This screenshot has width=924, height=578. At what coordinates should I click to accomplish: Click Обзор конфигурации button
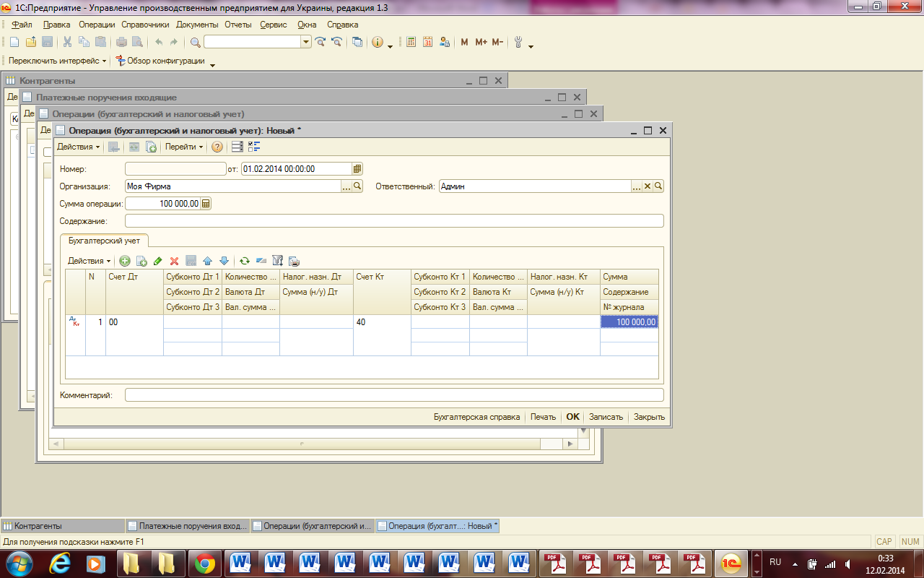point(160,61)
